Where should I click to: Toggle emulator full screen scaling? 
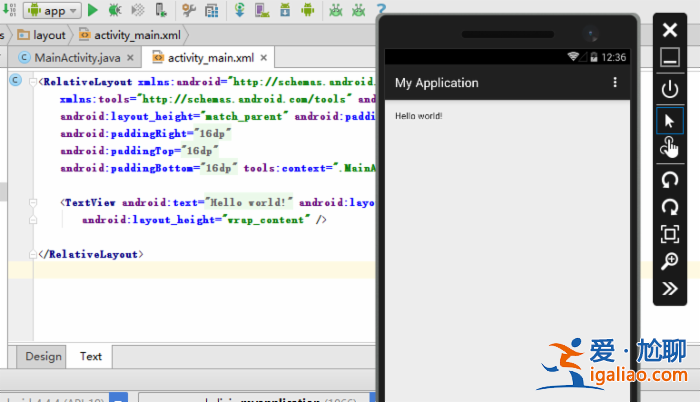point(670,235)
